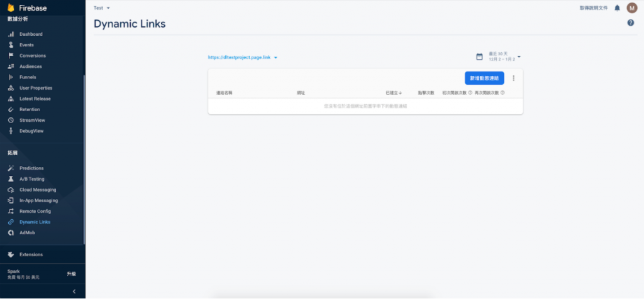The width and height of the screenshot is (644, 299).
Task: Open the 最近 30 天 date range dropdown
Action: [x=505, y=57]
